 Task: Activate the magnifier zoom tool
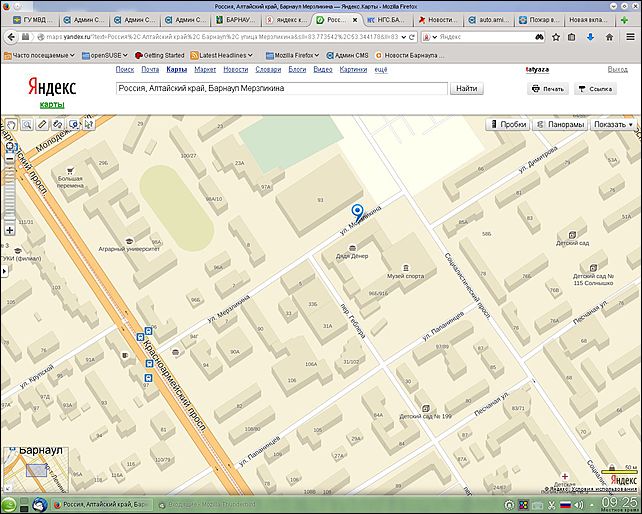pyautogui.click(x=27, y=125)
